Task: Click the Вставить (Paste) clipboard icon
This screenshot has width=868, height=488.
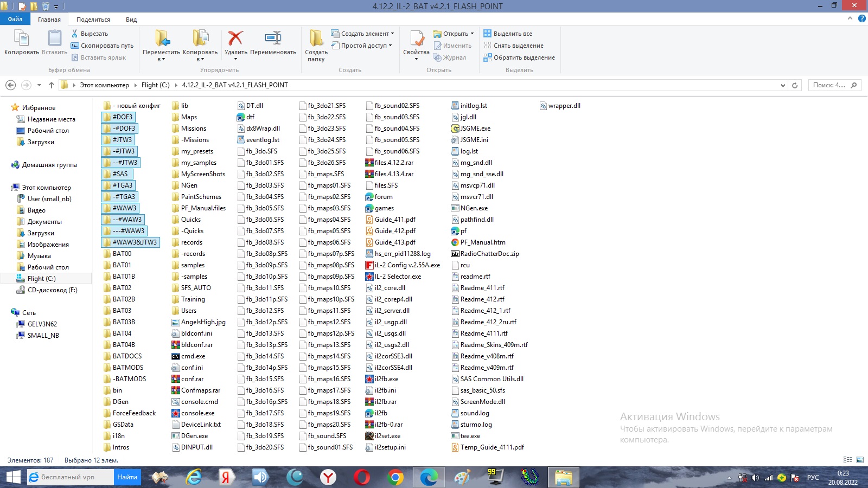Action: coord(54,42)
